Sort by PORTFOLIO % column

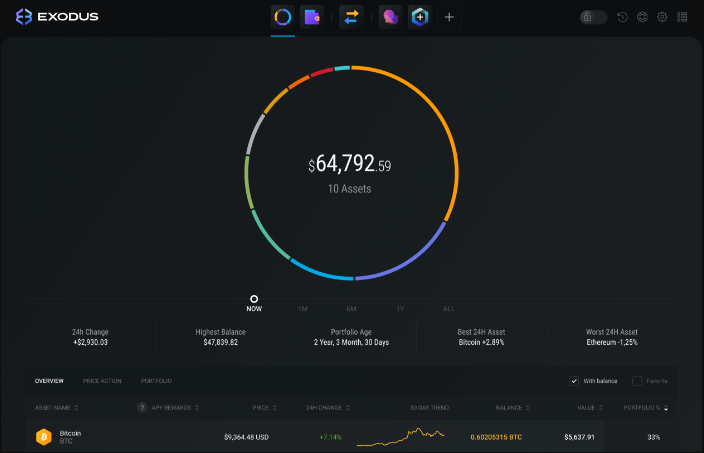pos(646,408)
